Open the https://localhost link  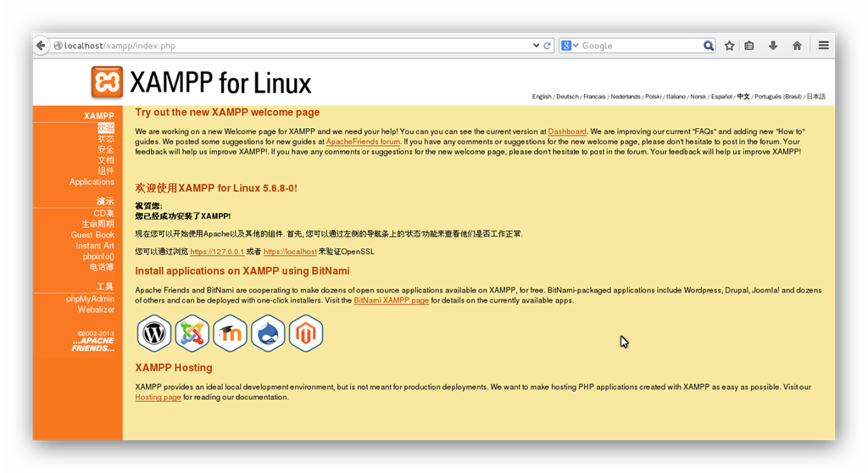290,252
